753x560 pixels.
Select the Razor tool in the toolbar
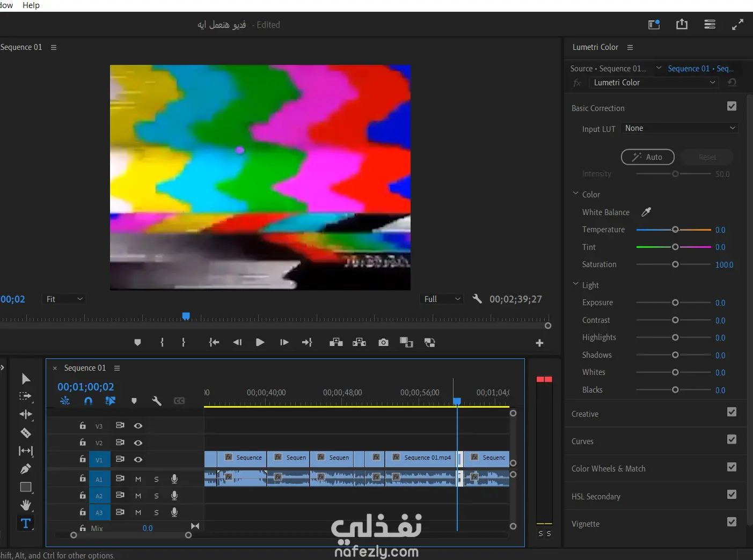25,433
